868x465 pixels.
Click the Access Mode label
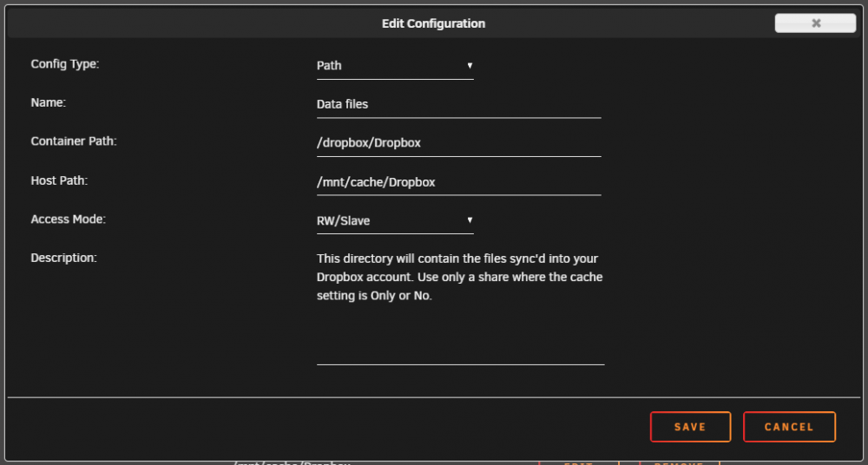pos(68,219)
